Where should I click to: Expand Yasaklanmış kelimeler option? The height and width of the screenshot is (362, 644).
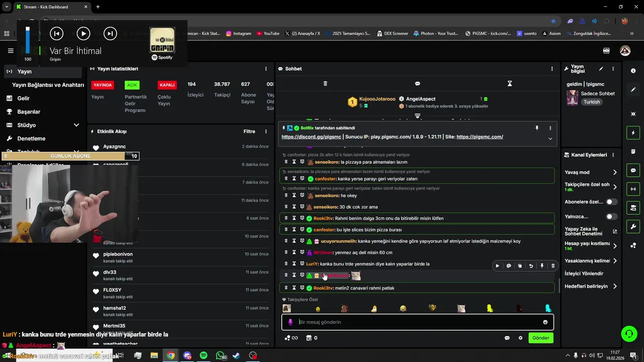point(615,261)
